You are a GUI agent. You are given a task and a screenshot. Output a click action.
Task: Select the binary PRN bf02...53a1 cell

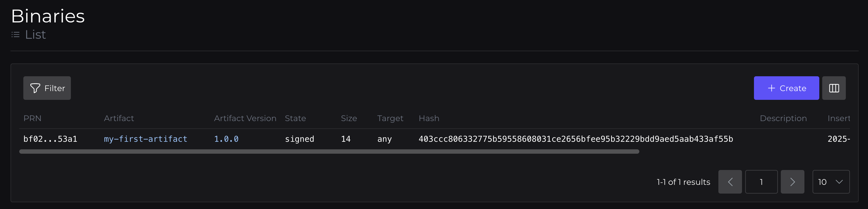[50, 139]
